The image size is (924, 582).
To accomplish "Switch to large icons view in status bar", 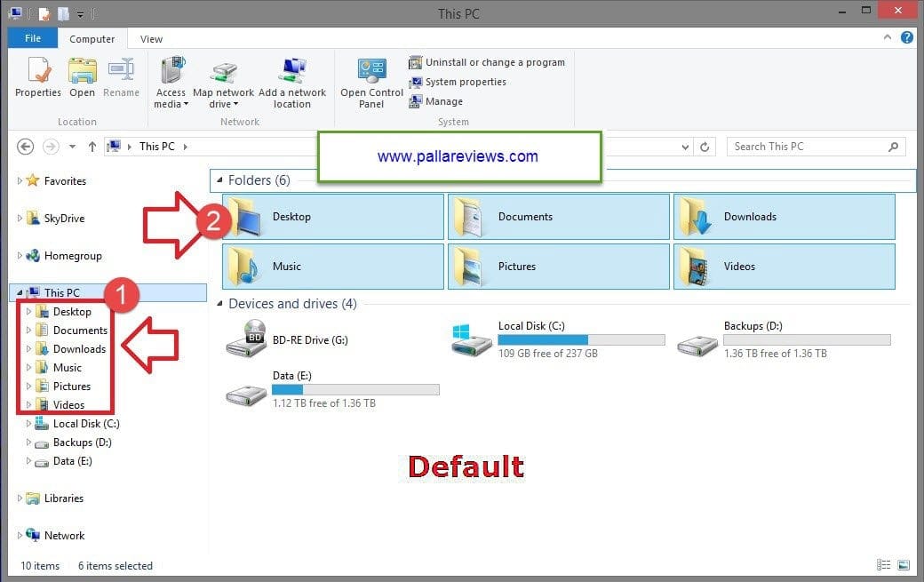I will point(904,565).
